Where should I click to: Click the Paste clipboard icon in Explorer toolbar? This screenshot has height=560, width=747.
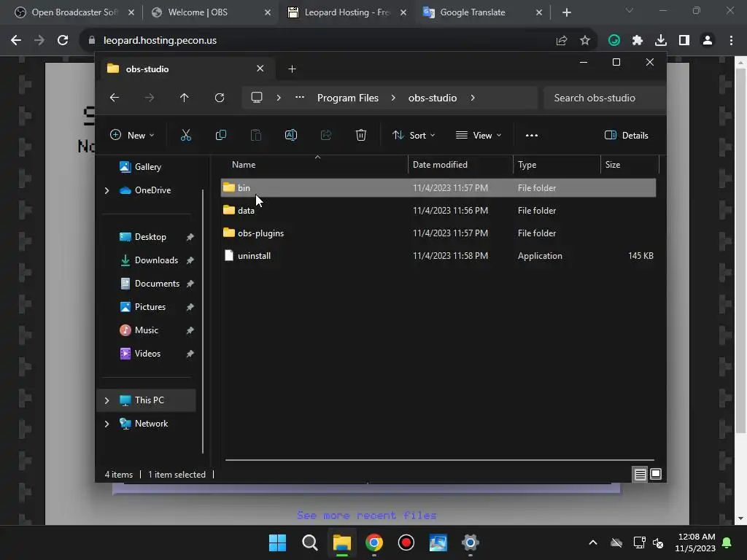point(256,135)
